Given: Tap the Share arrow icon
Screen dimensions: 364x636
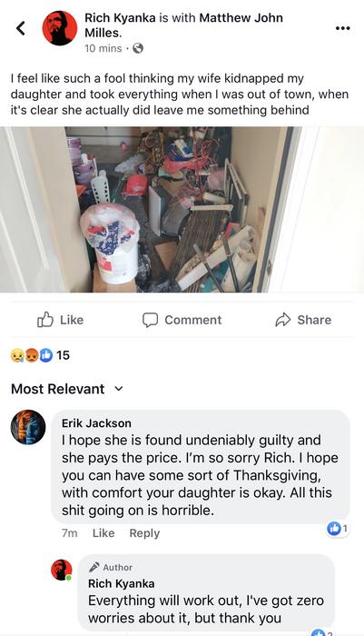Looking at the screenshot, I should (x=283, y=320).
